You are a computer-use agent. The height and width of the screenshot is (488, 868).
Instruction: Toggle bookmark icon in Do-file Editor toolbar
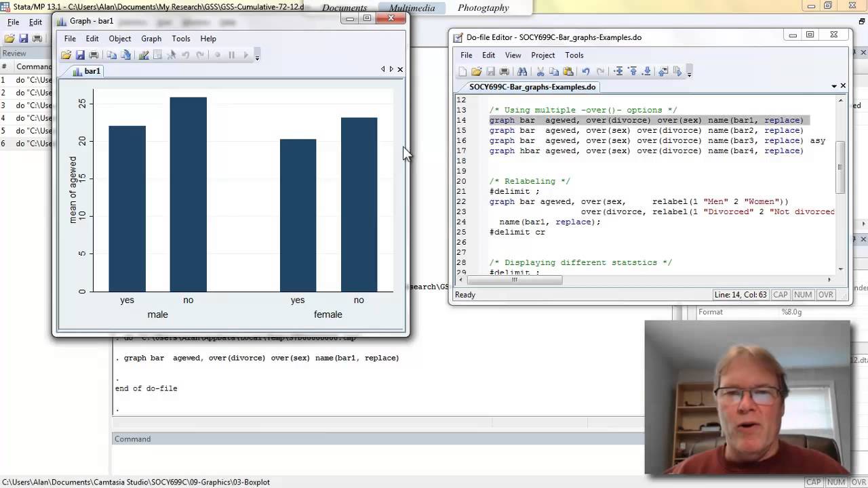click(618, 71)
